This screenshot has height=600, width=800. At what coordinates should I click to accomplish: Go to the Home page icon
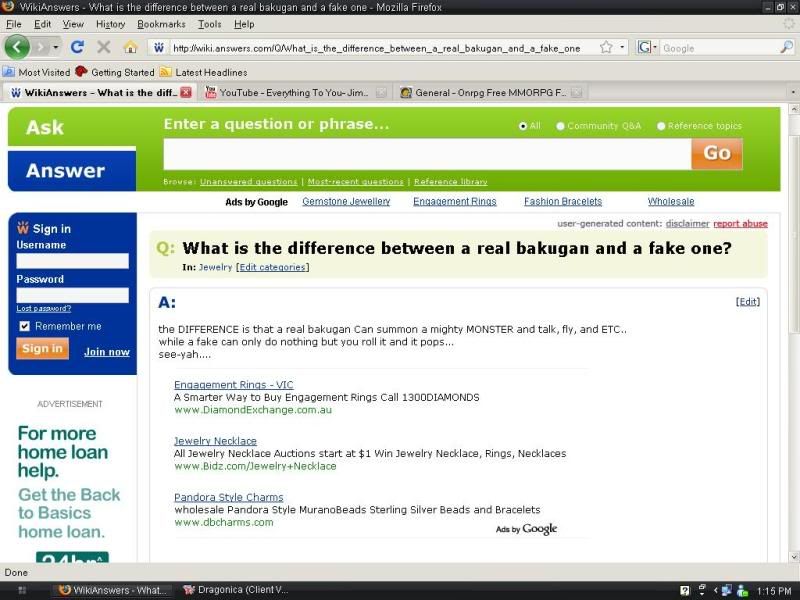point(130,47)
